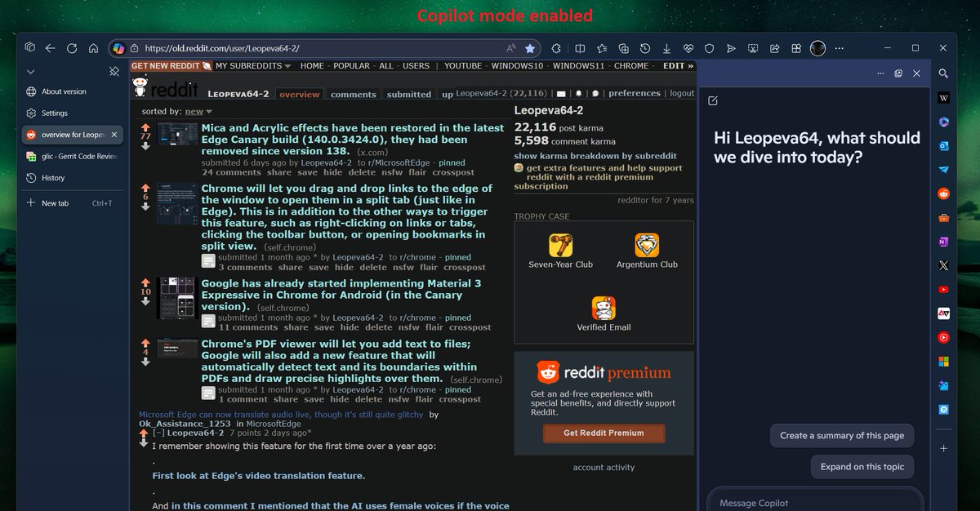Open the Collections toolbar icon
This screenshot has width=980, height=511.
point(623,48)
